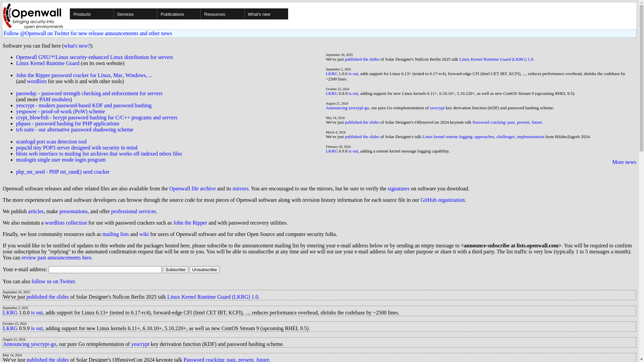
Task: Open More news link
Action: pyautogui.click(x=624, y=162)
